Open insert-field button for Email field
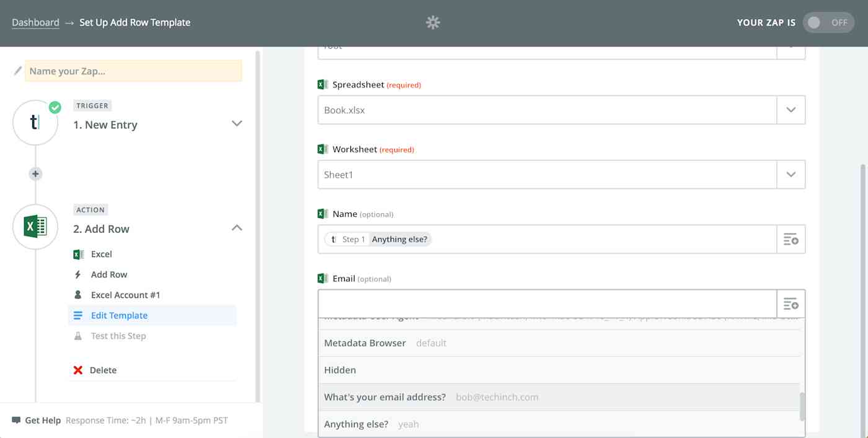The width and height of the screenshot is (868, 438). click(791, 304)
